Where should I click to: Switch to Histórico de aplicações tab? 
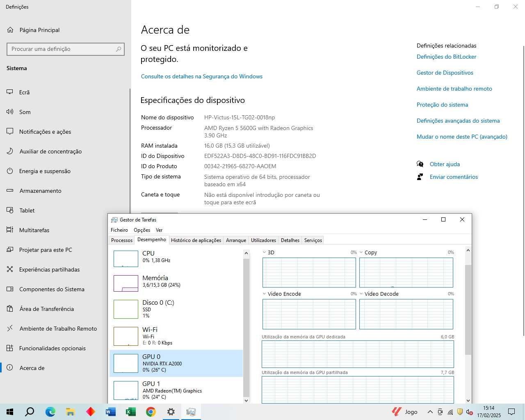tap(196, 240)
